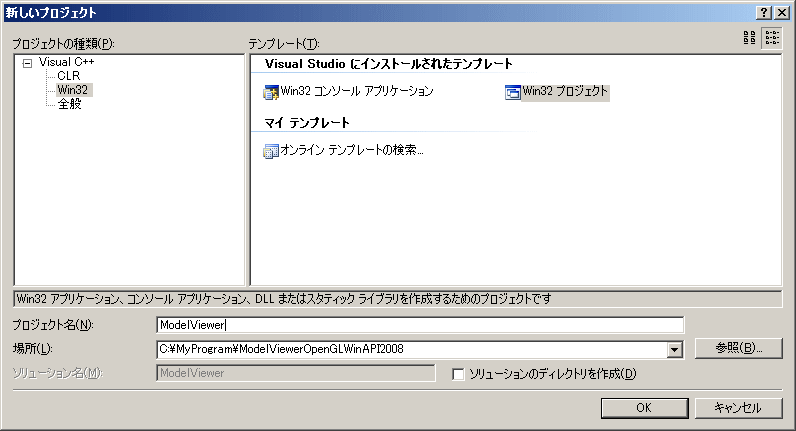This screenshot has width=796, height=431.
Task: Enable ソリューションのディレクトリを作成 checkbox
Action: click(458, 375)
